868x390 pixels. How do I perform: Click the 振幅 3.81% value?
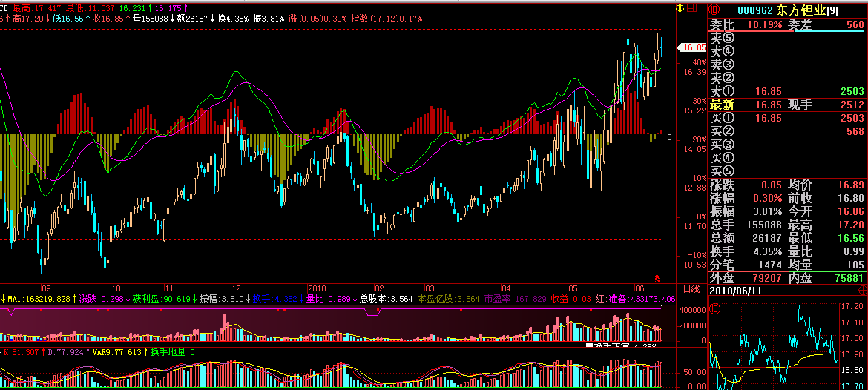(x=767, y=211)
